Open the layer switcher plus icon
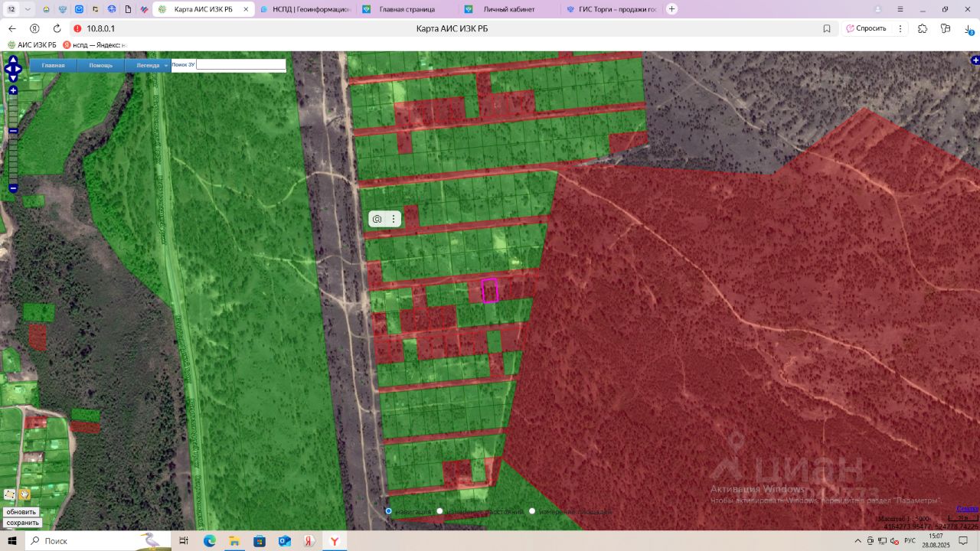 (x=975, y=60)
